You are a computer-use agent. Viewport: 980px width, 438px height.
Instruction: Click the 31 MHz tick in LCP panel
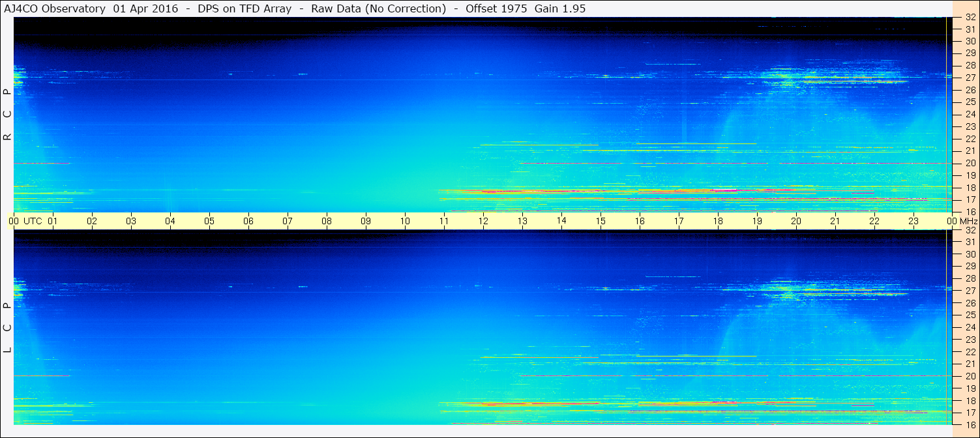970,242
